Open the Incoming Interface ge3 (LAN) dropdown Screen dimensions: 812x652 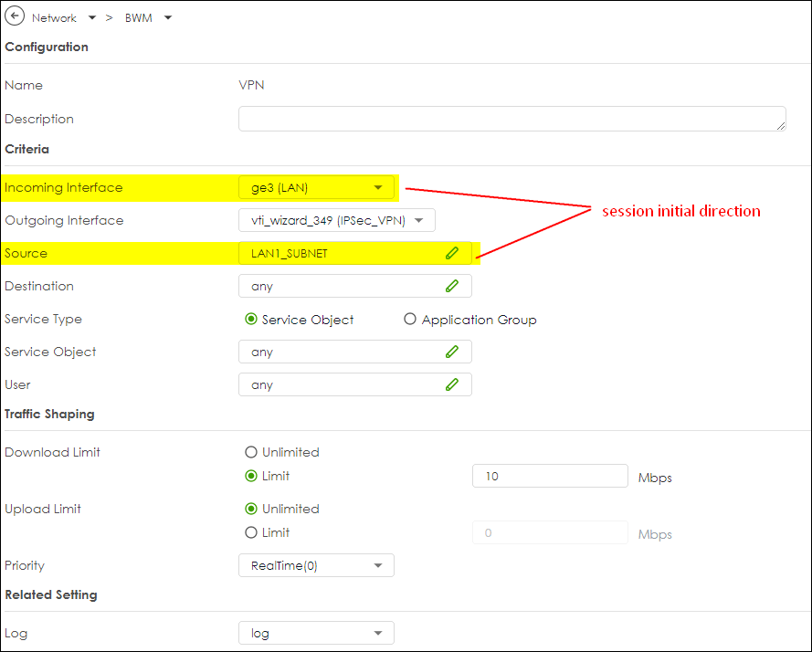[x=316, y=187]
